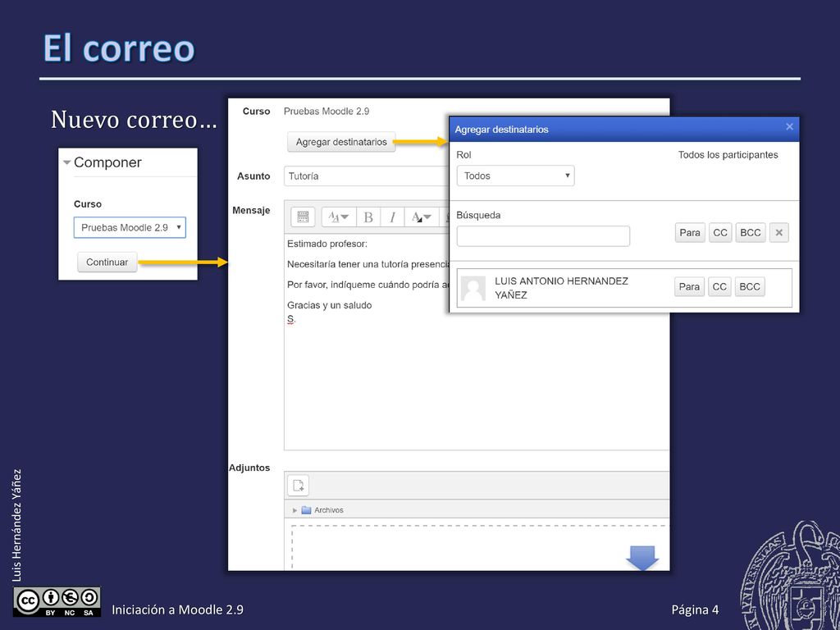Click BCC button next to Búsqueda field
This screenshot has height=630, width=840.
751,232
